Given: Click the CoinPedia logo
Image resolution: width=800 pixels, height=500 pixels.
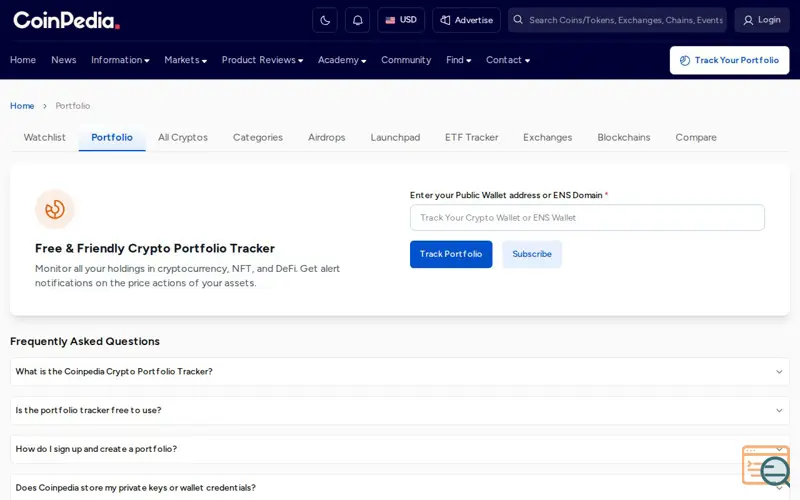Looking at the screenshot, I should click(x=66, y=20).
